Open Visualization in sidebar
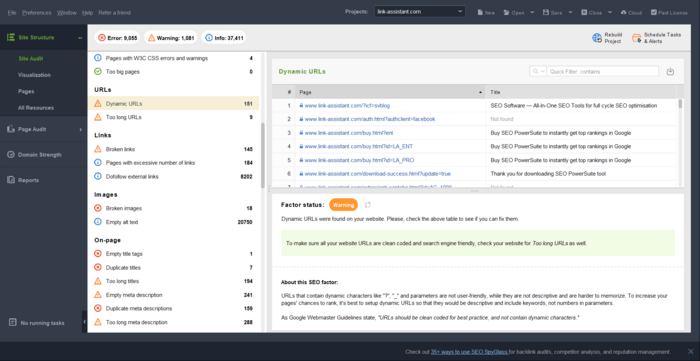 click(x=34, y=75)
